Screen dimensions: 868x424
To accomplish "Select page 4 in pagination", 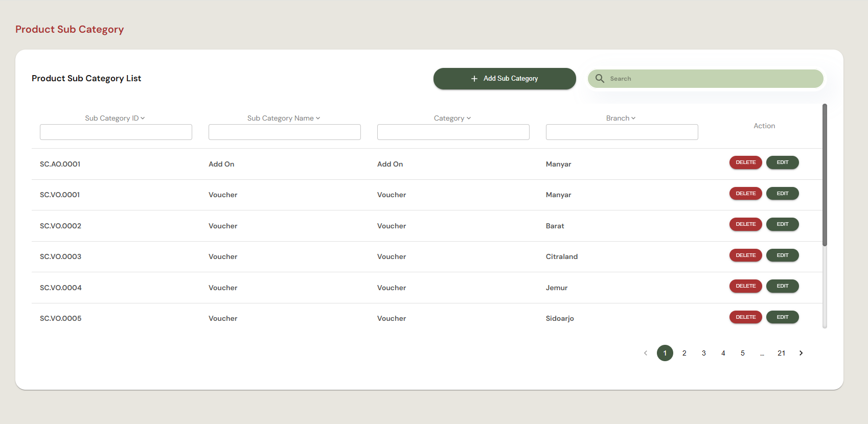I will coord(723,353).
